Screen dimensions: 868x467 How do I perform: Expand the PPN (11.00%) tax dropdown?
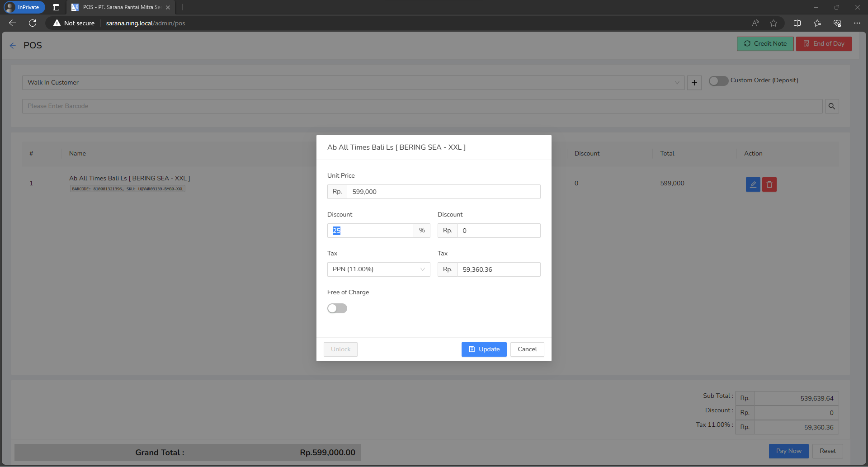tap(378, 269)
